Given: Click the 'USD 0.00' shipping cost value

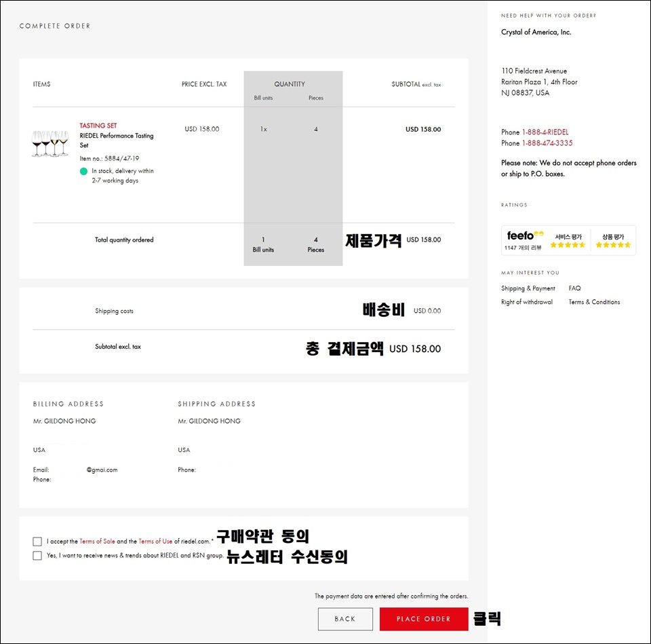Looking at the screenshot, I should point(427,311).
